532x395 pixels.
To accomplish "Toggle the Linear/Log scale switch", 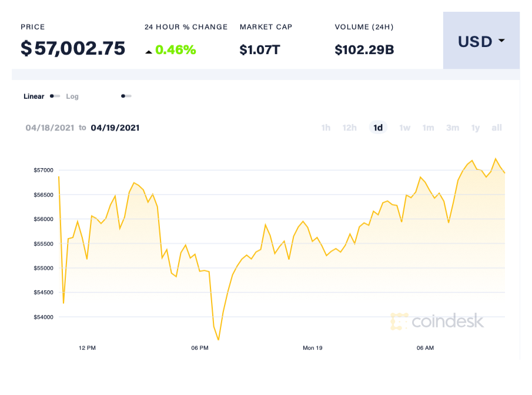I will coord(55,96).
